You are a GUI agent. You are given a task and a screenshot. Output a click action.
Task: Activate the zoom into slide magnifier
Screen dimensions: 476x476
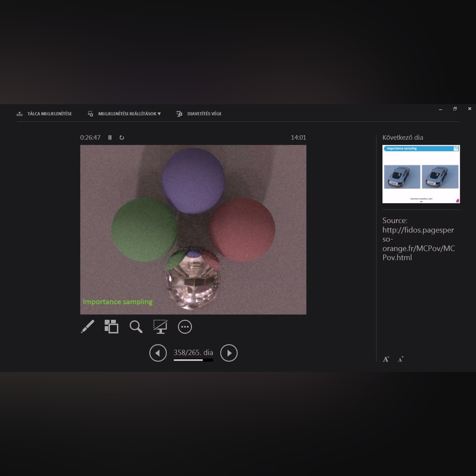[x=136, y=327]
